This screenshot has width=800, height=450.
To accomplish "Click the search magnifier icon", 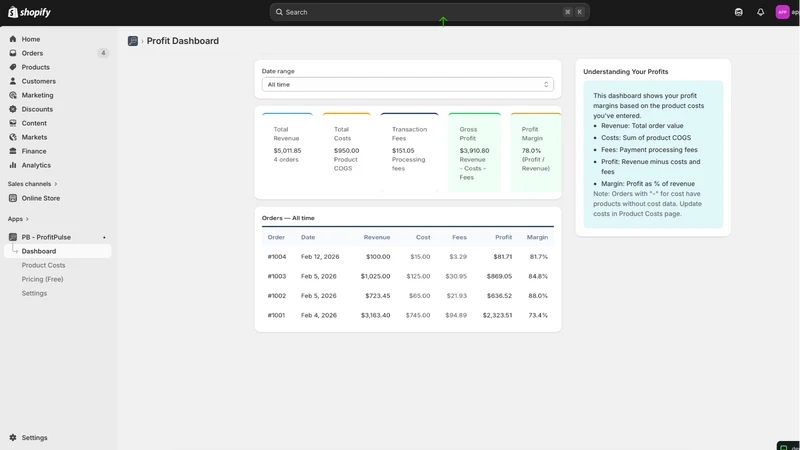I will tap(279, 12).
